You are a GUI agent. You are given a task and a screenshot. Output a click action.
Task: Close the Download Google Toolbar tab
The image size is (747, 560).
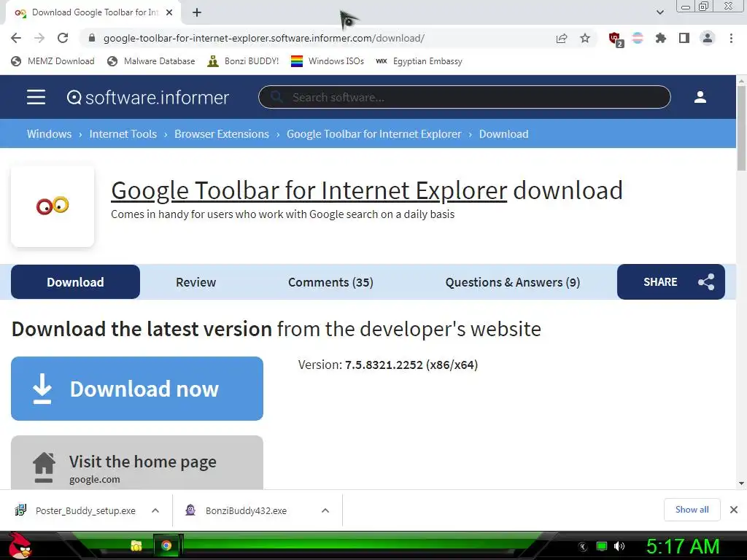click(169, 12)
